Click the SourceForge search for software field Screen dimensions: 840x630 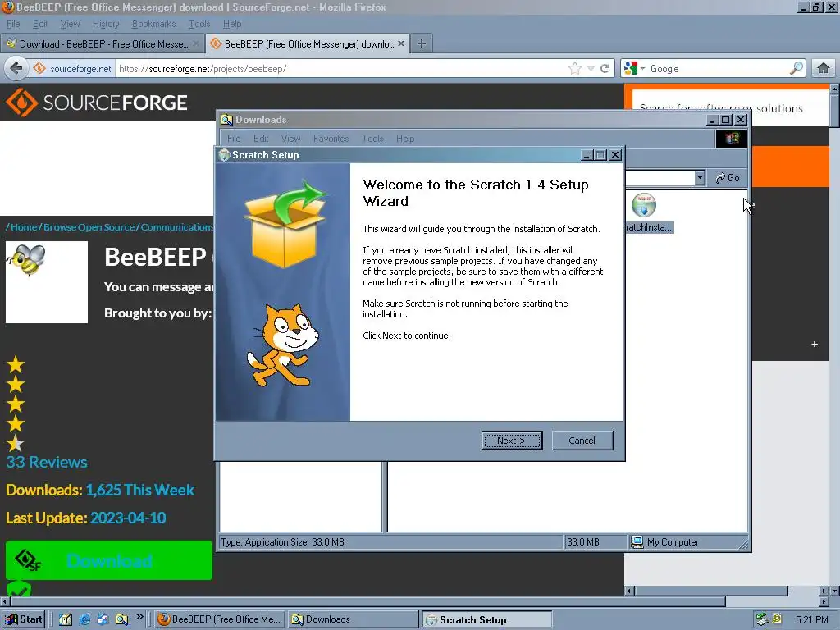pyautogui.click(x=730, y=107)
